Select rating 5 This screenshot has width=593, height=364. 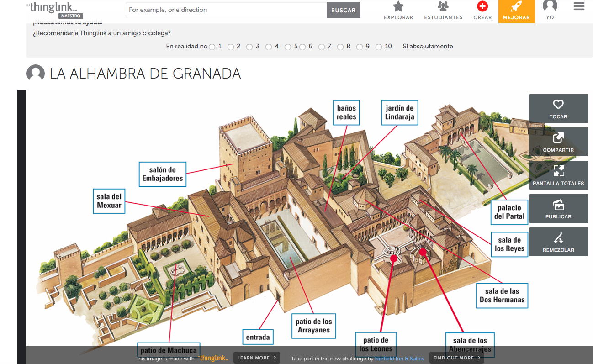pyautogui.click(x=288, y=47)
